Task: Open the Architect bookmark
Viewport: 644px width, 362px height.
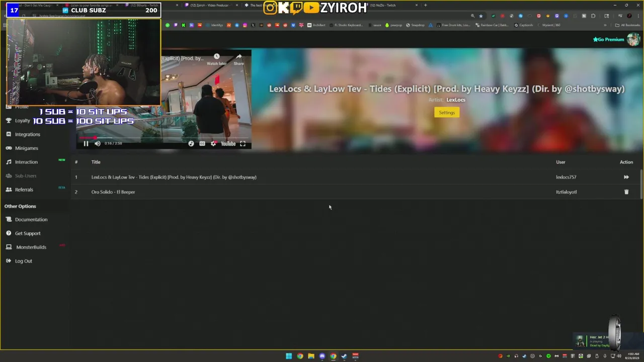Action: pos(316,25)
